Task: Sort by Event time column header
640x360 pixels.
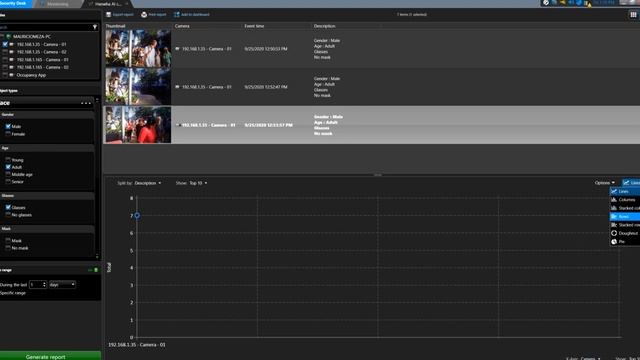Action: pyautogui.click(x=254, y=26)
